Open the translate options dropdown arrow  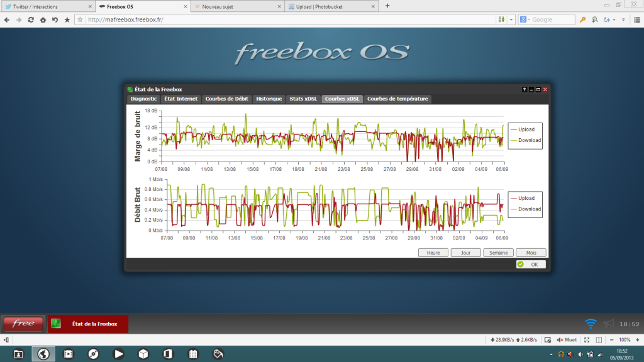(614, 19)
